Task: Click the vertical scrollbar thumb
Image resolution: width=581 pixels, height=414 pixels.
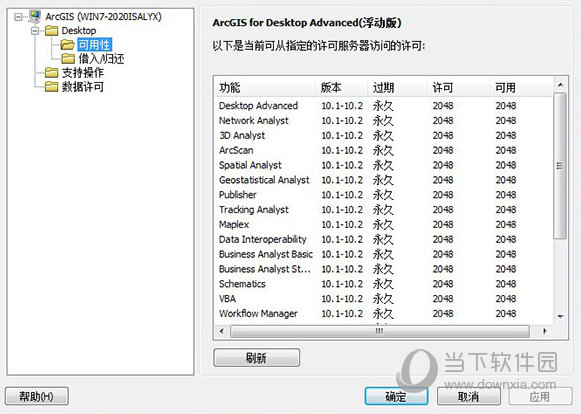Action: (x=560, y=166)
